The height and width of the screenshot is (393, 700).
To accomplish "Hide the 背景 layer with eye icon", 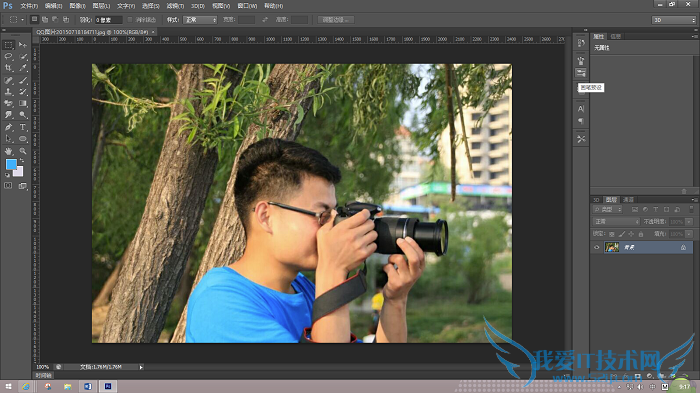I will (x=596, y=247).
